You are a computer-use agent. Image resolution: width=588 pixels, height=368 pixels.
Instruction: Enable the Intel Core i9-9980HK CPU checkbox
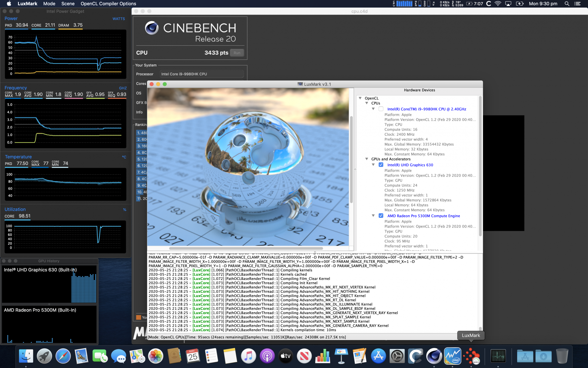click(381, 109)
